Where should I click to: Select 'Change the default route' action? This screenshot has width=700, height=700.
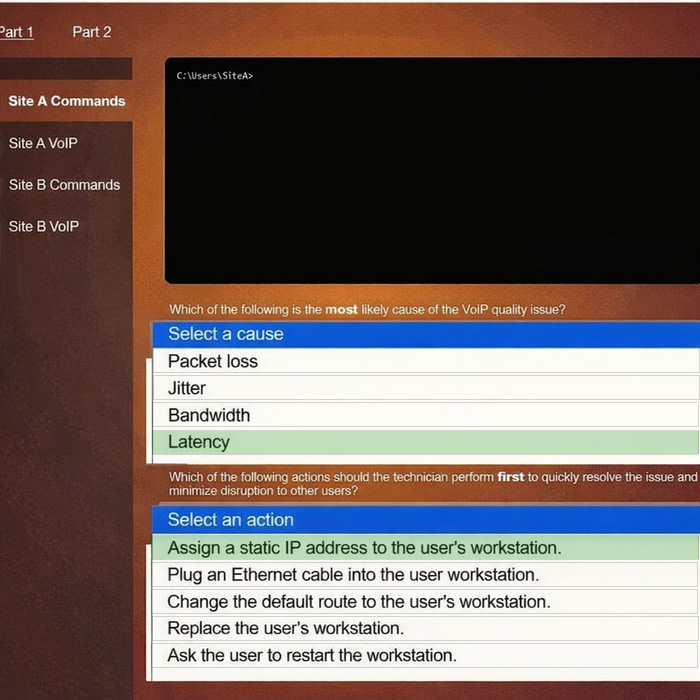pyautogui.click(x=358, y=602)
